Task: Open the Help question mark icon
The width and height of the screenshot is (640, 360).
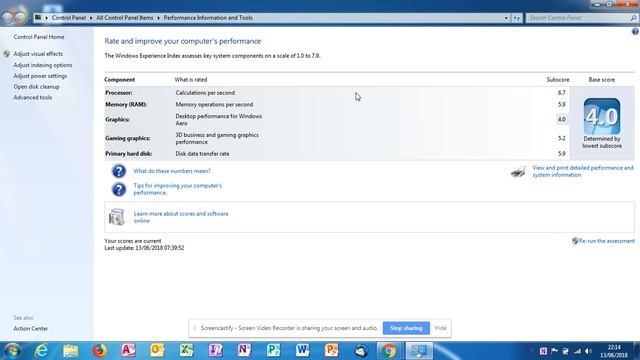Action: 635,31
